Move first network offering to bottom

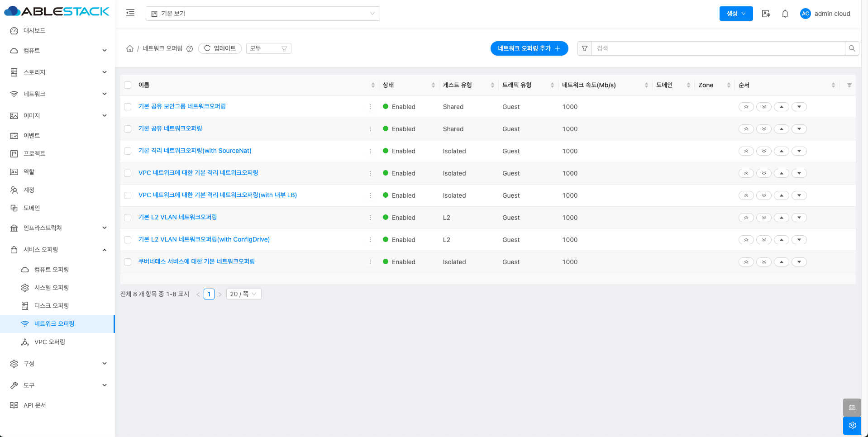[764, 107]
